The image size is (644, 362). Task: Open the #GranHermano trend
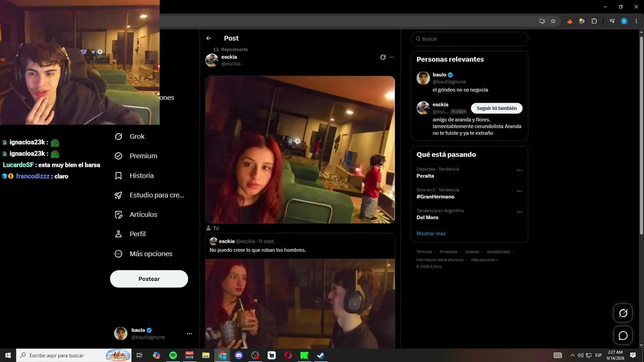(435, 197)
